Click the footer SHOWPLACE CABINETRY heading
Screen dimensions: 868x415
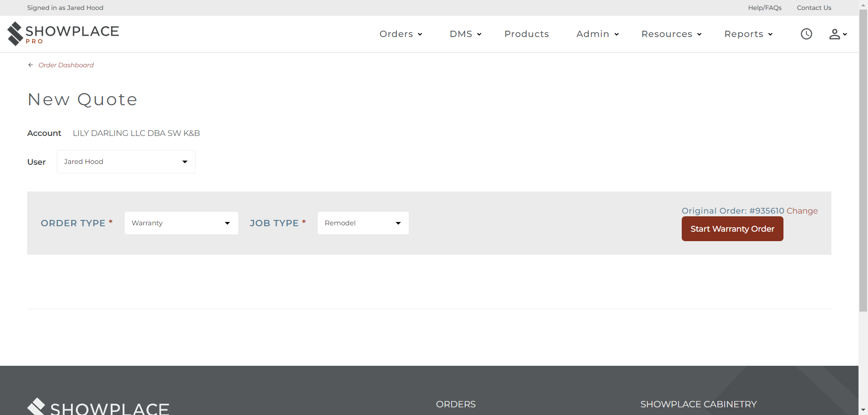click(698, 404)
